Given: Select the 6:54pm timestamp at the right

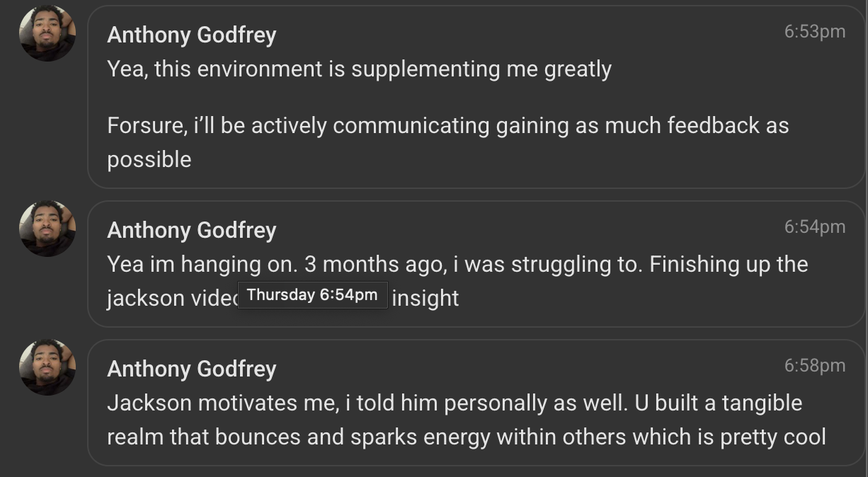Looking at the screenshot, I should point(814,226).
